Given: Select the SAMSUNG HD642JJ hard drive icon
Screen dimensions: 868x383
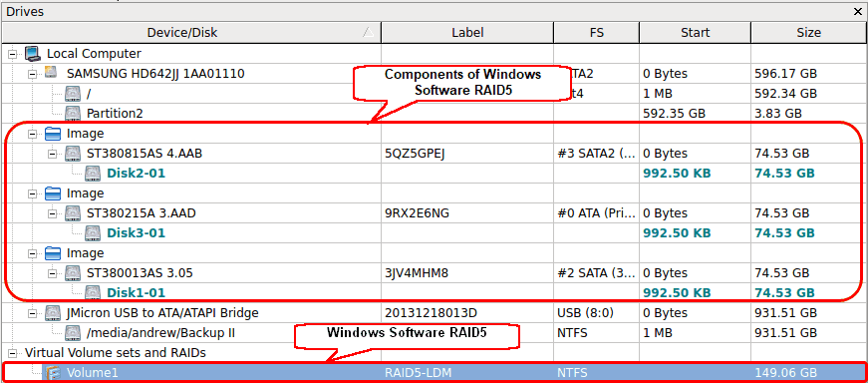Looking at the screenshot, I should pos(52,73).
